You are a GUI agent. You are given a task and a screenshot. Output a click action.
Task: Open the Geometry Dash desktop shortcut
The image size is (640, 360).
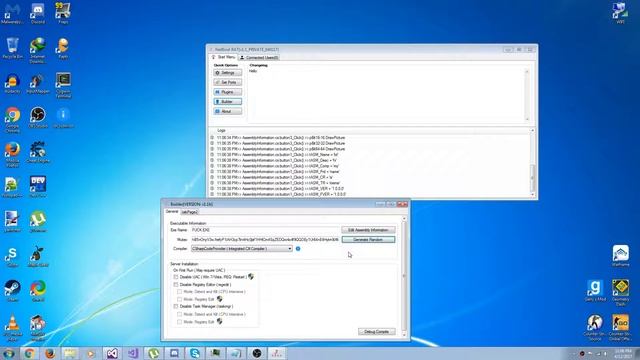tap(620, 292)
